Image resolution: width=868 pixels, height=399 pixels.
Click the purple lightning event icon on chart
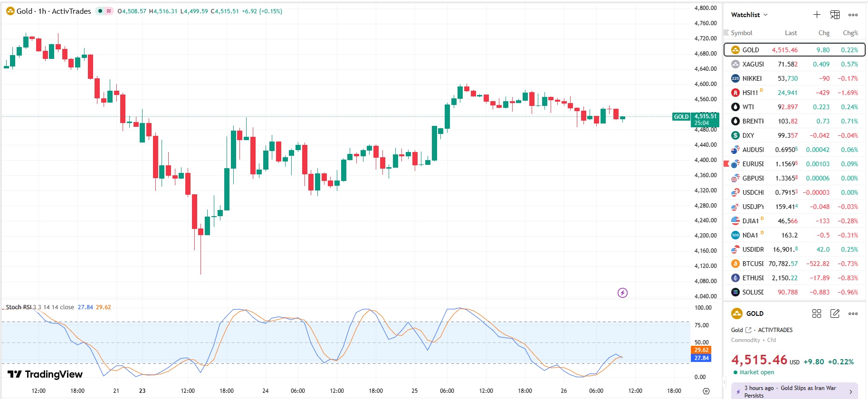(x=622, y=293)
